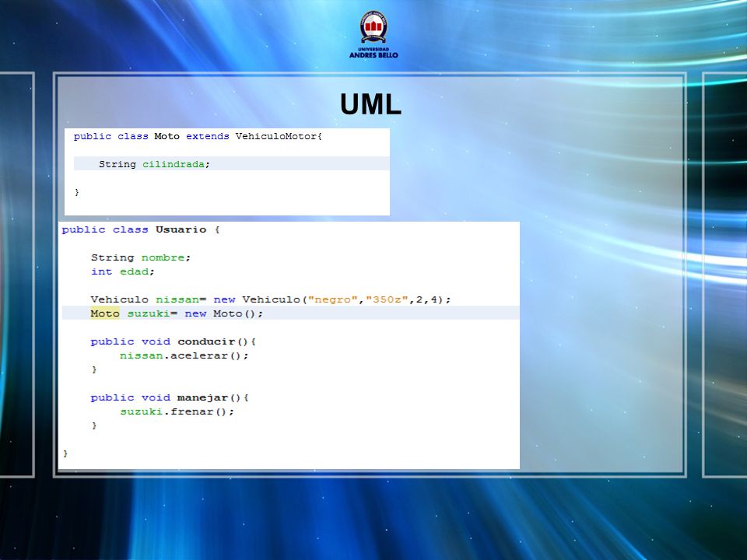This screenshot has height=560, width=747.
Task: Click the 'String nombre;' line
Action: [141, 257]
